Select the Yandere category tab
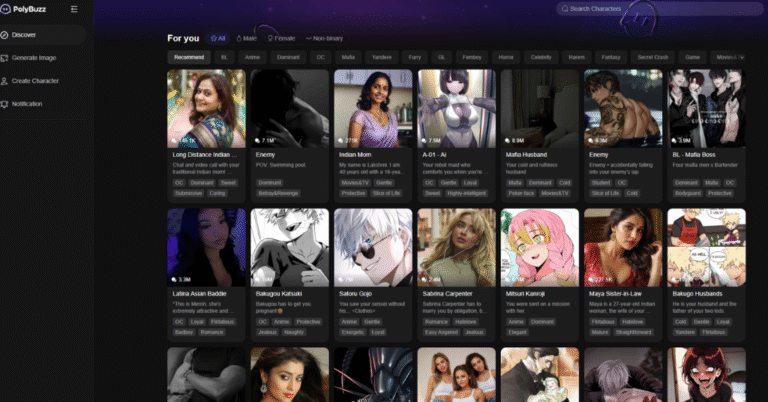 coord(382,57)
